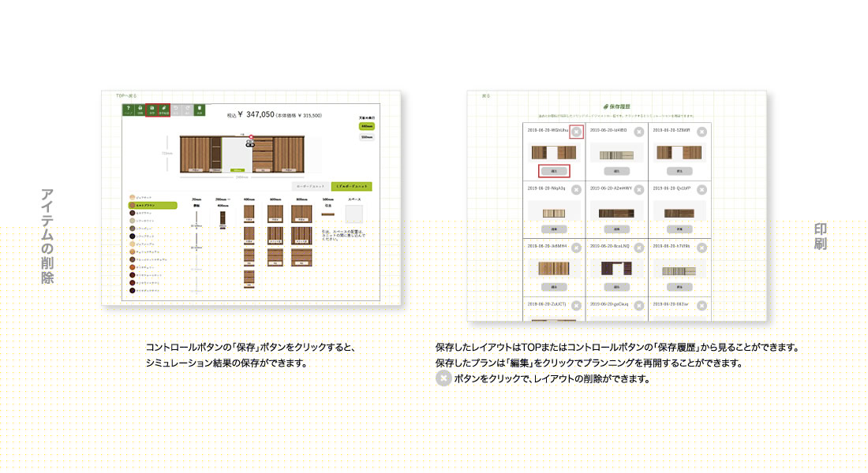Click the 戻る link above save history
The image size is (868, 473).
pyautogui.click(x=486, y=95)
